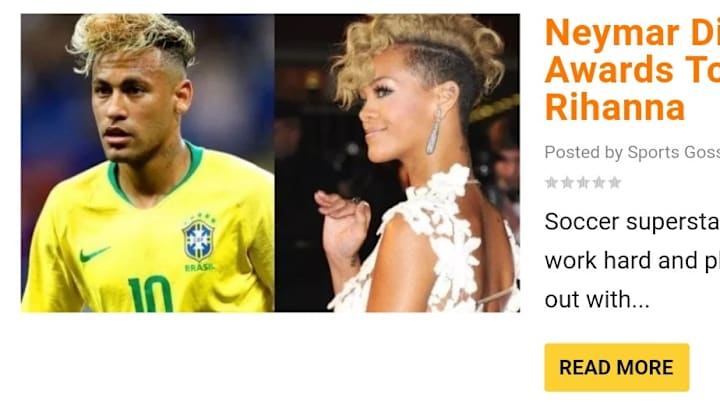Click the Neymar photo thumbnail
Viewport: 720px width, 405px height.
point(148,163)
